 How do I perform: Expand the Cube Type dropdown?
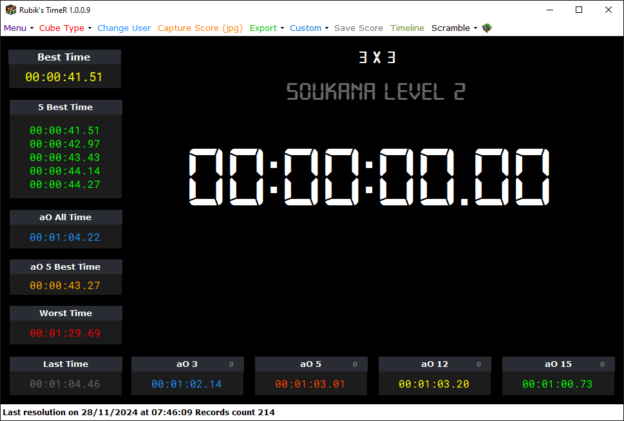65,28
